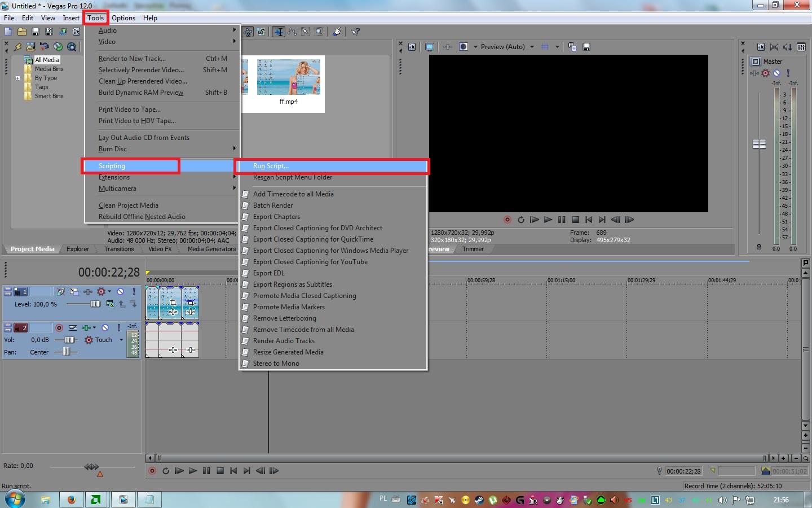Open preview overlays grid dropdown arrow
Screen dimensions: 812x508
[557, 47]
